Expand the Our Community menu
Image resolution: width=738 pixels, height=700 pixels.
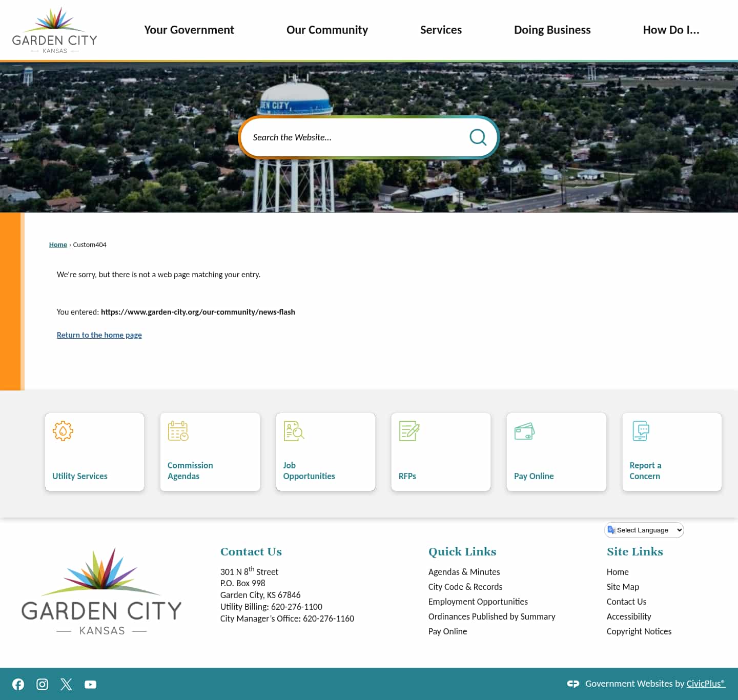[x=327, y=30]
